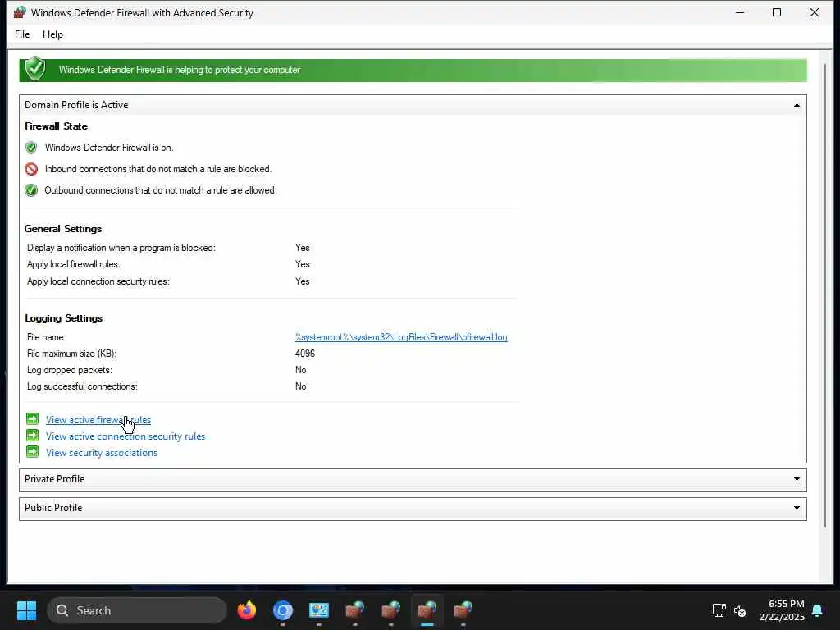Image resolution: width=840 pixels, height=630 pixels.
Task: Click the red blocked icon for inbound connections
Action: [31, 169]
